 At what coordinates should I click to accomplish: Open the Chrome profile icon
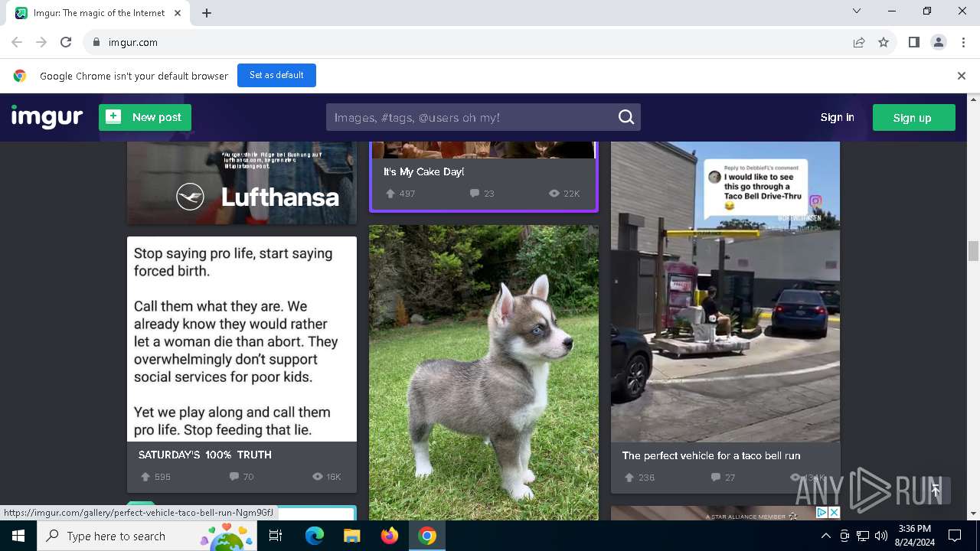(939, 42)
